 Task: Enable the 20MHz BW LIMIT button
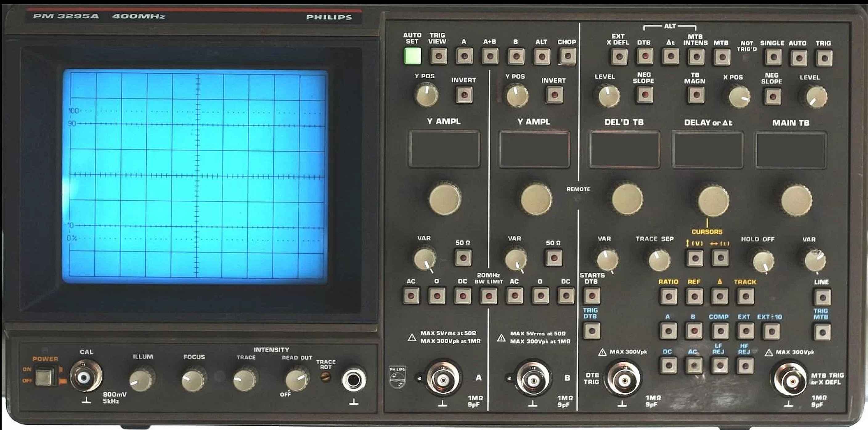[x=489, y=297]
